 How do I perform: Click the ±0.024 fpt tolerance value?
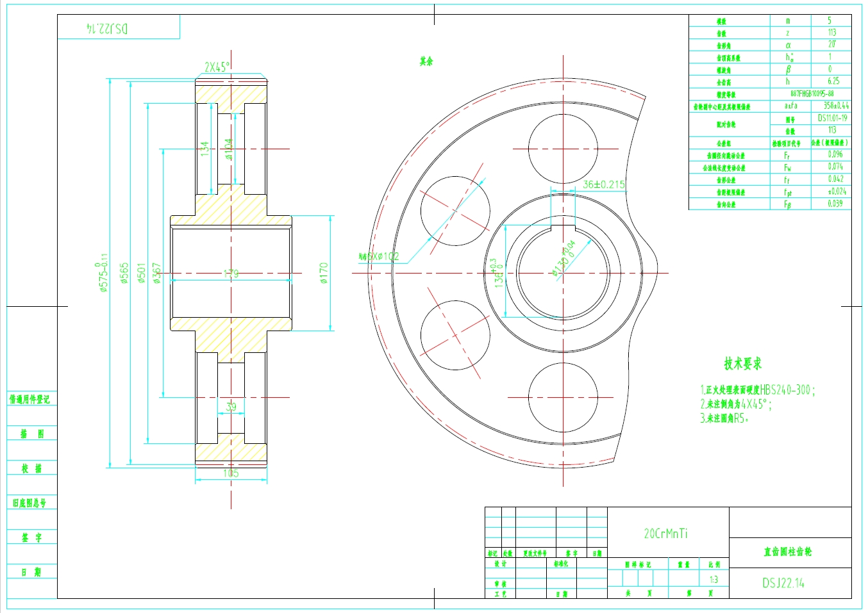pos(837,191)
